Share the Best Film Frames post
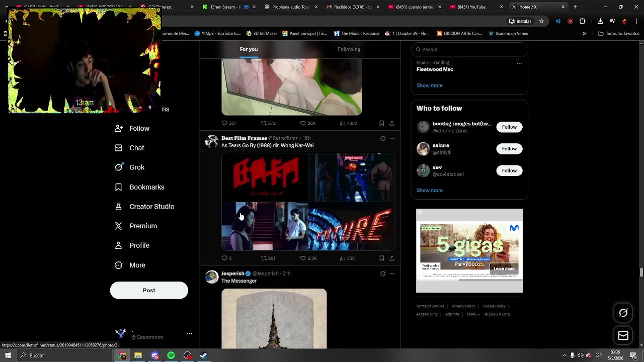644x362 pixels. [391, 258]
